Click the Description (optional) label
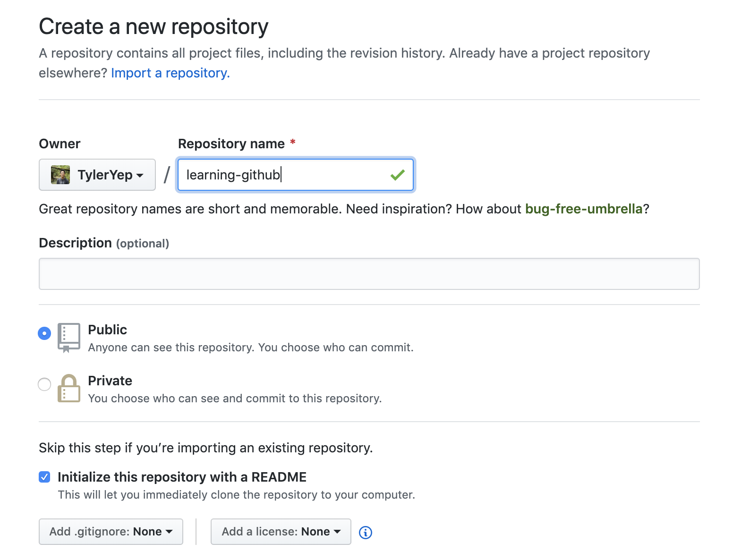The width and height of the screenshot is (733, 560). [x=104, y=243]
